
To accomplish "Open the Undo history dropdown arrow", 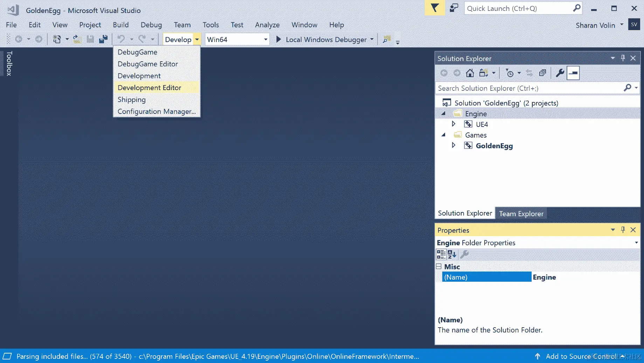I will pyautogui.click(x=132, y=39).
